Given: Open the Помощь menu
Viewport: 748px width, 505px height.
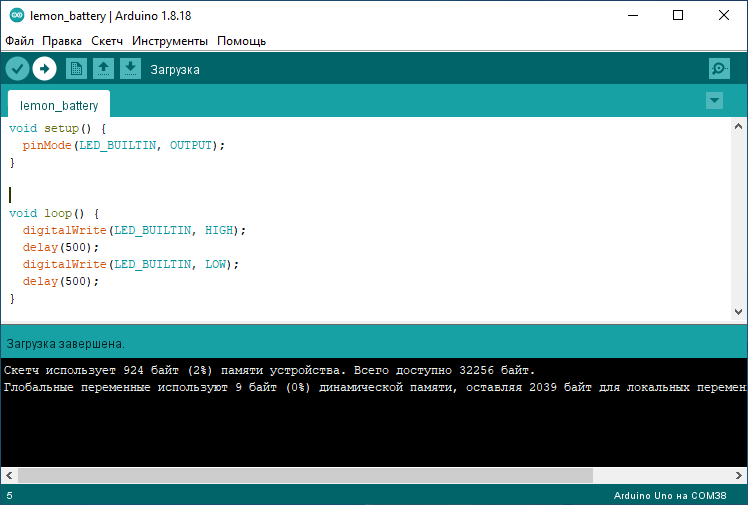Looking at the screenshot, I should point(241,41).
